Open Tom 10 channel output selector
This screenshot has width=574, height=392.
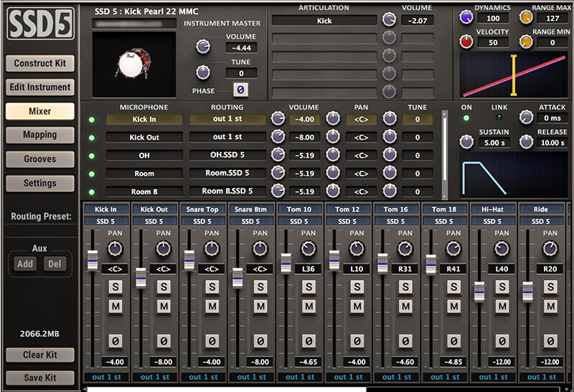299,377
